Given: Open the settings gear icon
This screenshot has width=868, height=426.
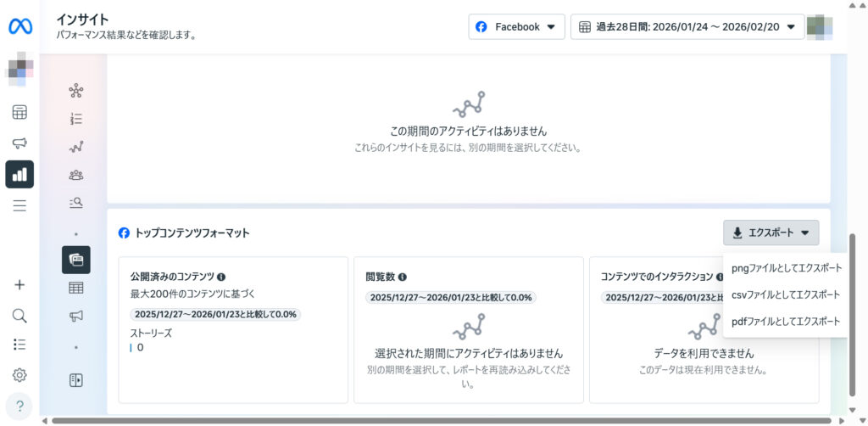Looking at the screenshot, I should (19, 375).
